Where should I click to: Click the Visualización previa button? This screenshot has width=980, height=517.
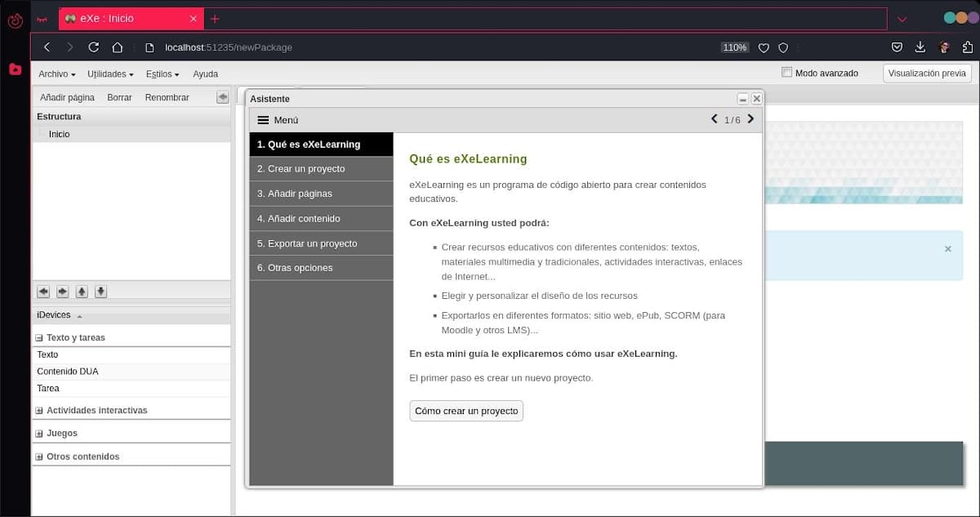(x=927, y=73)
